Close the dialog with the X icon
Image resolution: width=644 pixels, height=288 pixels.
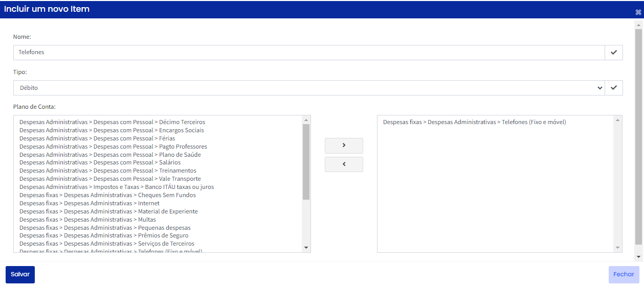[x=638, y=12]
